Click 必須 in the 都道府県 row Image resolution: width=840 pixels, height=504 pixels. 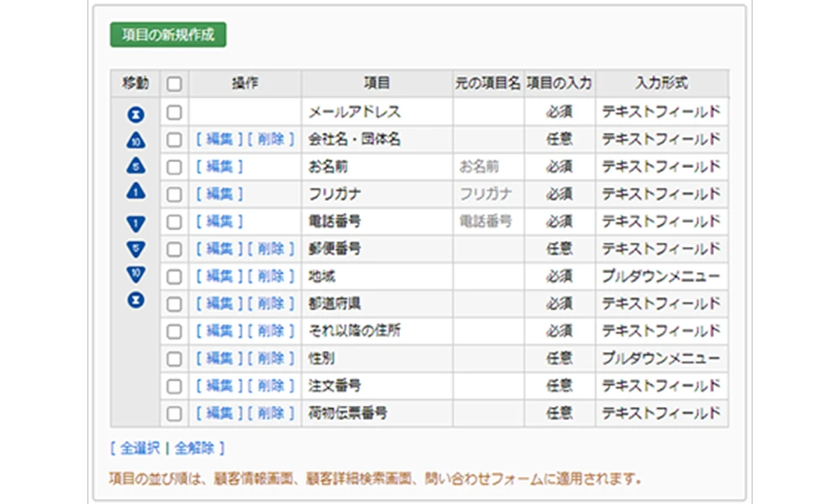pyautogui.click(x=559, y=304)
